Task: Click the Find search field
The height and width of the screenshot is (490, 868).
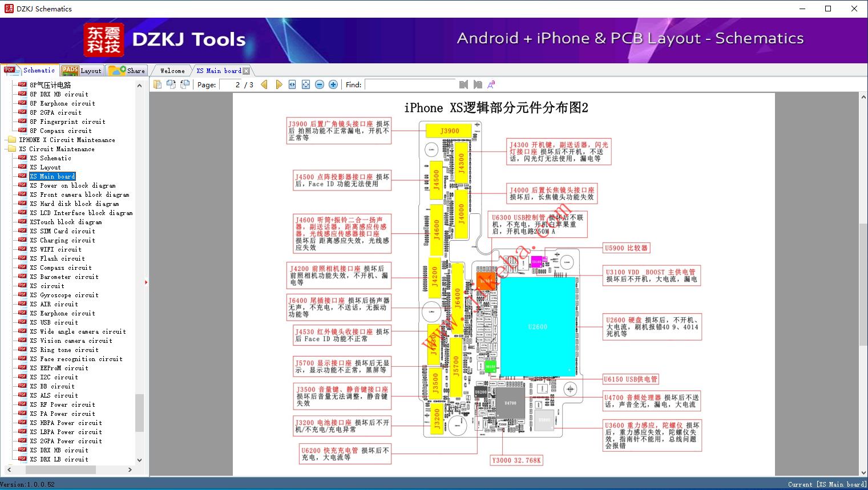Action: click(410, 84)
